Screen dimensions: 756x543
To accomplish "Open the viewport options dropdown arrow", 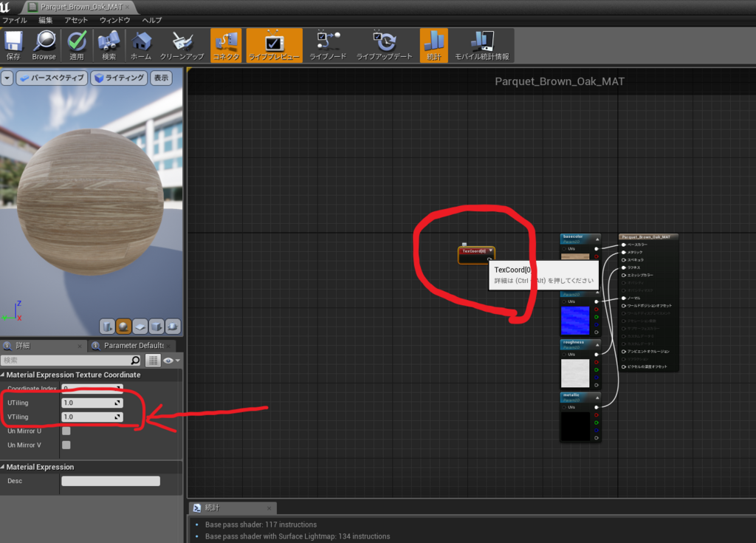I will pyautogui.click(x=7, y=78).
